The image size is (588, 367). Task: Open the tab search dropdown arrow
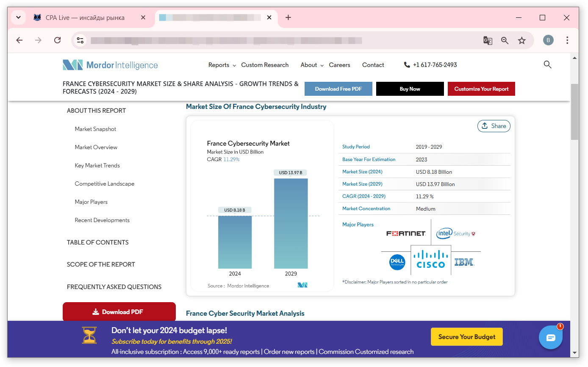[x=18, y=17]
